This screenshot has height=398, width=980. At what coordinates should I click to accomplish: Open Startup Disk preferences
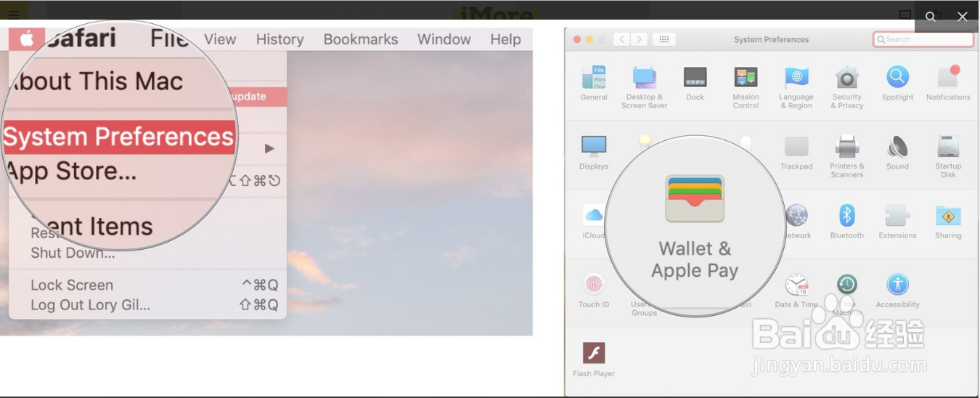(x=948, y=156)
